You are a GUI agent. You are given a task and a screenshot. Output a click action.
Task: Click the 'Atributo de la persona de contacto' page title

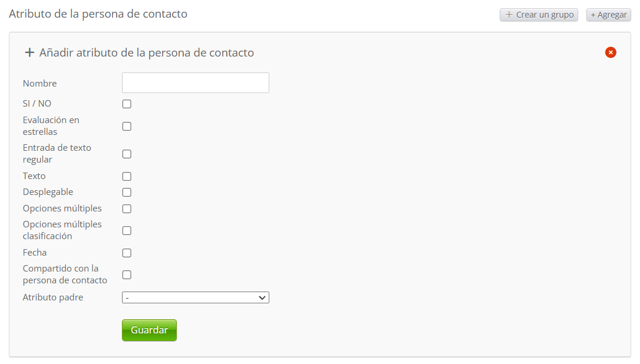[98, 14]
